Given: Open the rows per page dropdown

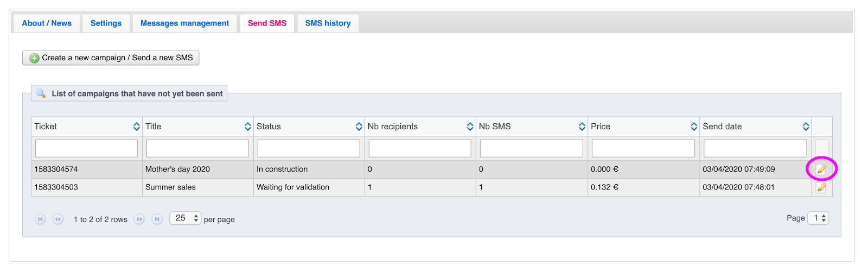Looking at the screenshot, I should tap(186, 218).
